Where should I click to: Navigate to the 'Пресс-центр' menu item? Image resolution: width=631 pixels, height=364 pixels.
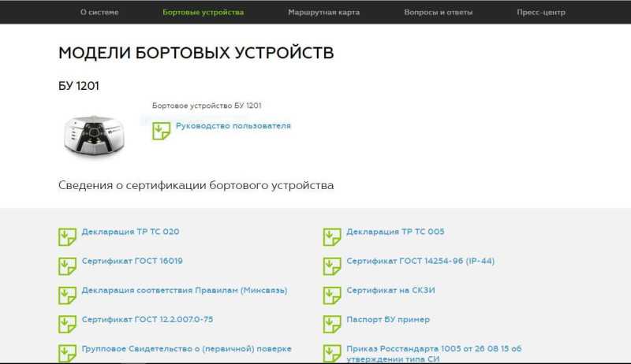[x=541, y=12]
